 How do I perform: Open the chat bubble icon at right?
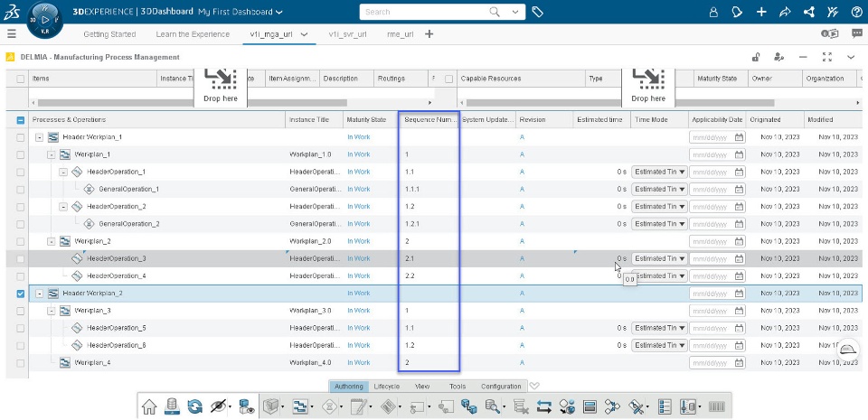(x=857, y=33)
